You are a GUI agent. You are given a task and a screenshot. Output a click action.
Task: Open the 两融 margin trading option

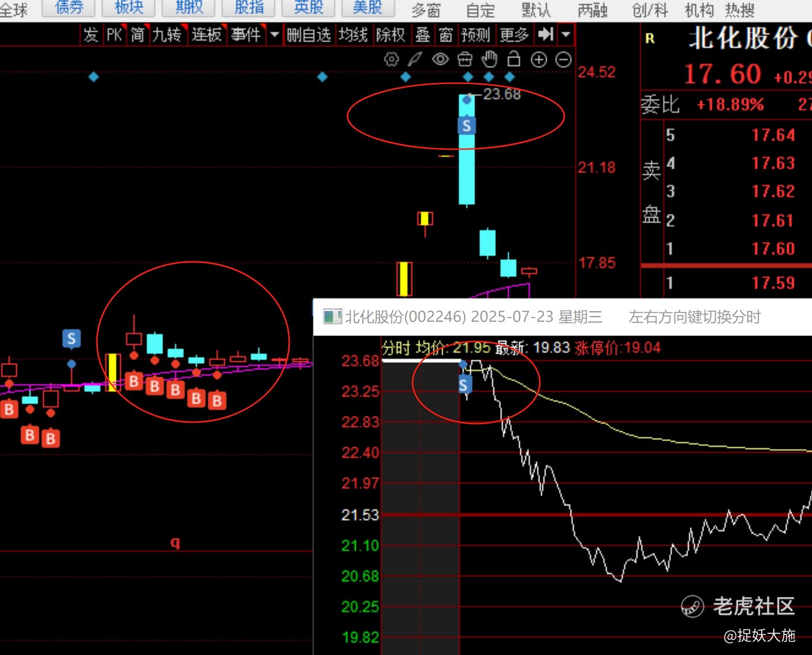592,10
